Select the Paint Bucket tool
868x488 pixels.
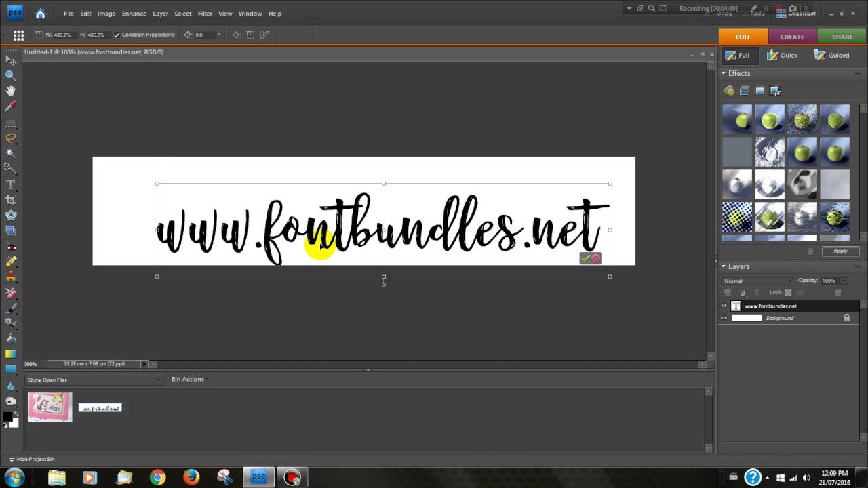[11, 338]
